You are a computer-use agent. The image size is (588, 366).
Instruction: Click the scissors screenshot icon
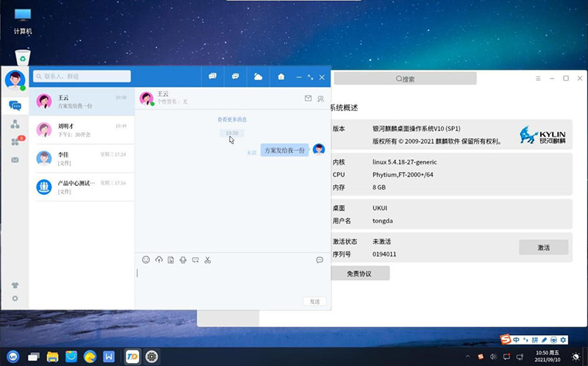(x=207, y=259)
